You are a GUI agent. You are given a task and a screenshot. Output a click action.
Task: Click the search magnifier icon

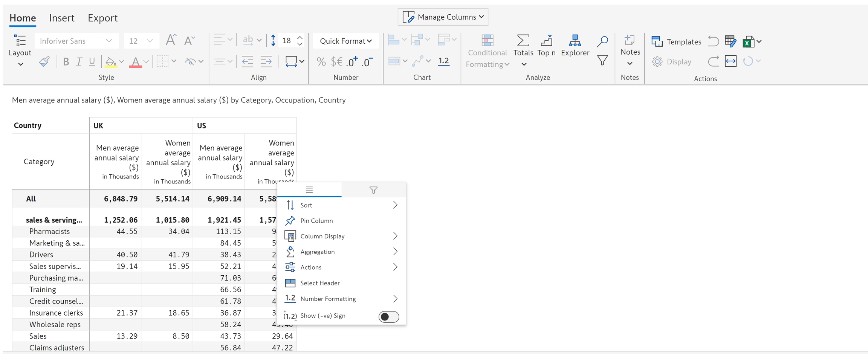coord(602,41)
